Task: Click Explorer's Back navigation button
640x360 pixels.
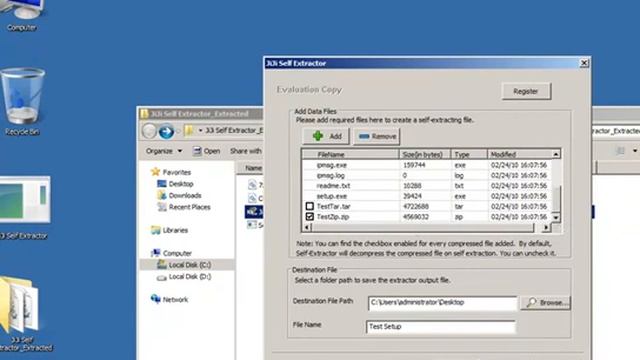Action: [149, 131]
